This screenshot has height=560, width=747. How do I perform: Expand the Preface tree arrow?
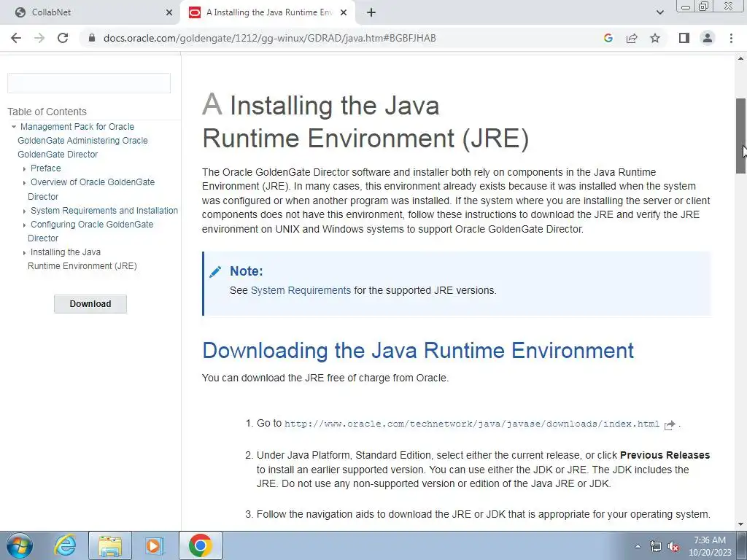(24, 168)
